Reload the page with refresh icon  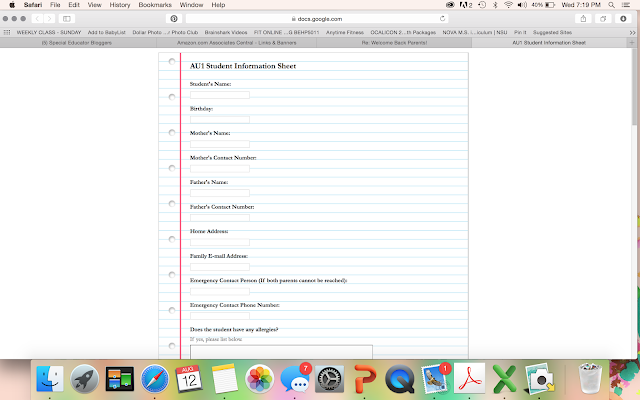442,19
